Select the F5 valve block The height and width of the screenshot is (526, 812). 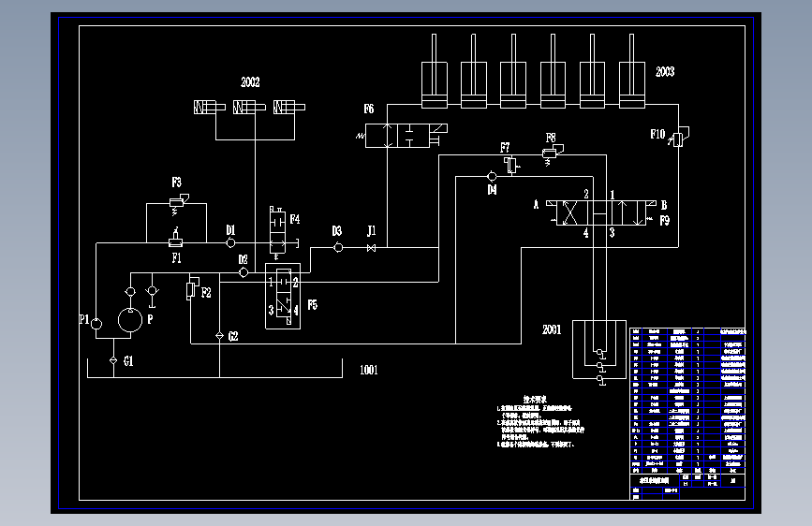click(283, 296)
